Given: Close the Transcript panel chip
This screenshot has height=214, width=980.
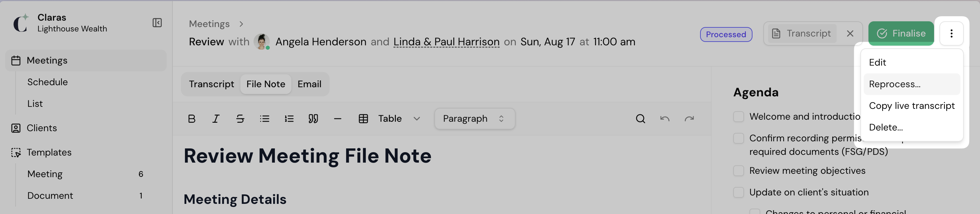Looking at the screenshot, I should [850, 33].
